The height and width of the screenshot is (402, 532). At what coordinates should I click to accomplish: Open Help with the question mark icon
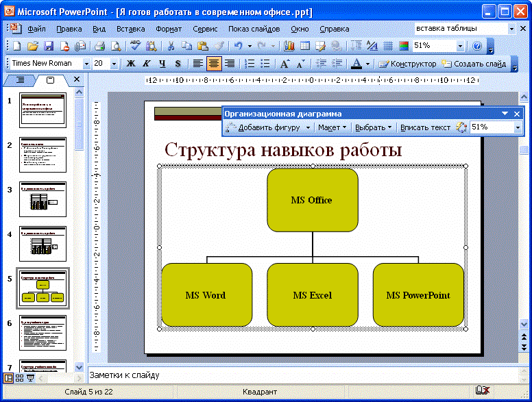point(477,46)
